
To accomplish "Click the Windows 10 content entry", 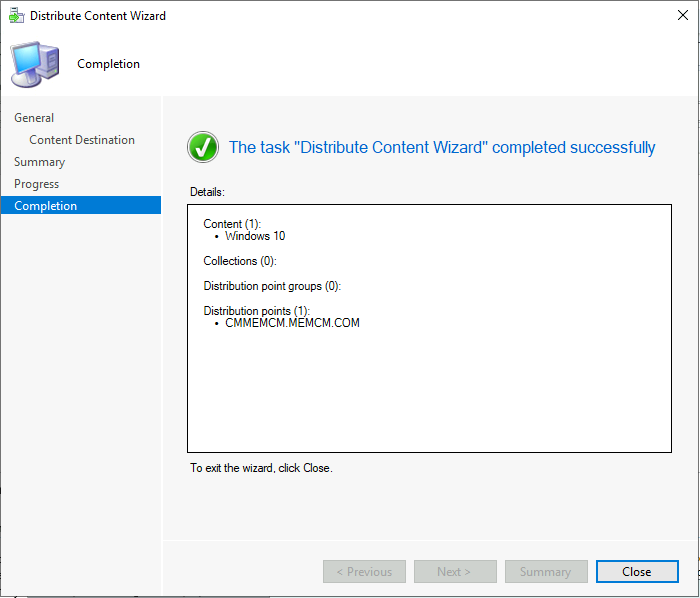I will click(255, 237).
